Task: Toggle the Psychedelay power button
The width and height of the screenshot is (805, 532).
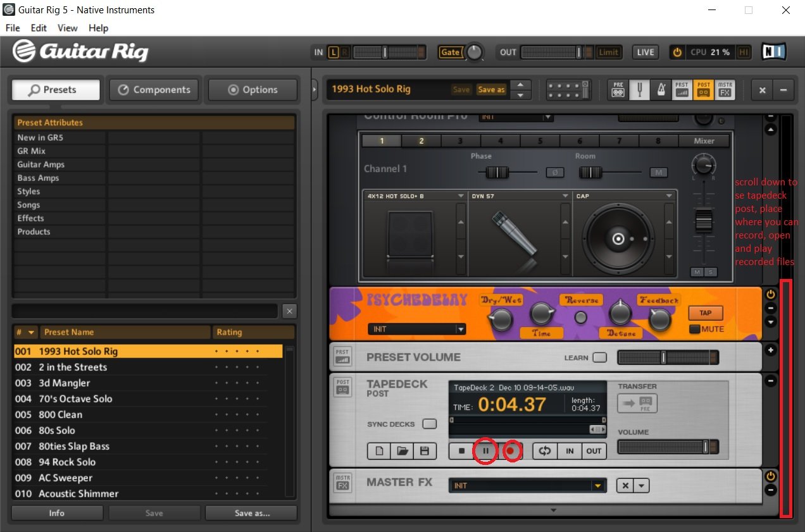Action: [771, 294]
